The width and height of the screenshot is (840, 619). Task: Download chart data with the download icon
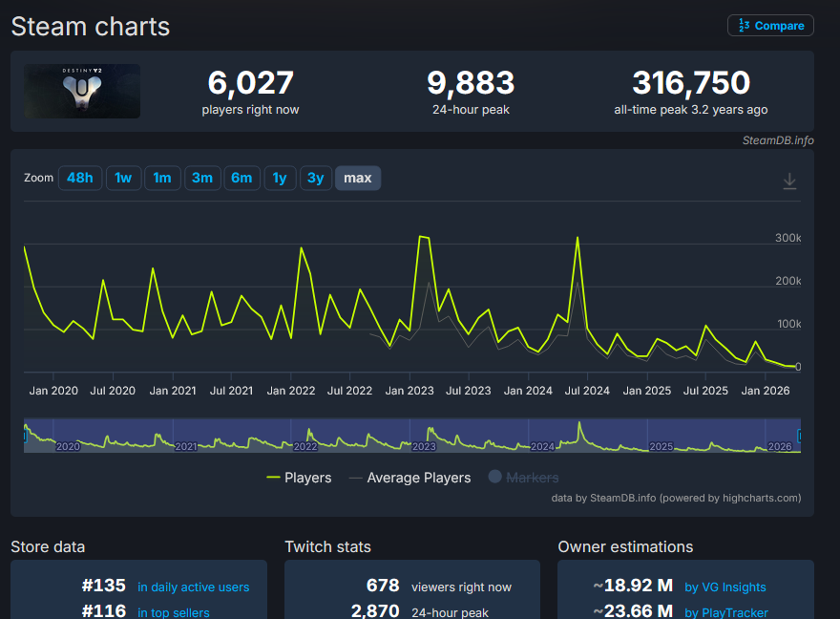789,181
